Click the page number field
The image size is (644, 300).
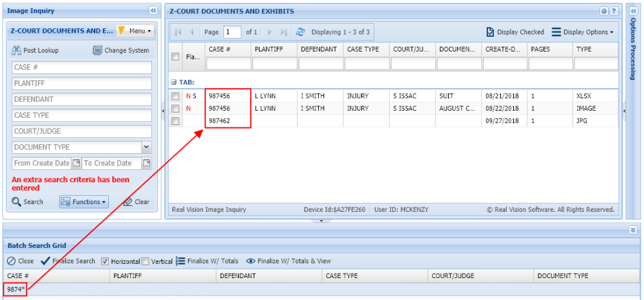pyautogui.click(x=232, y=32)
